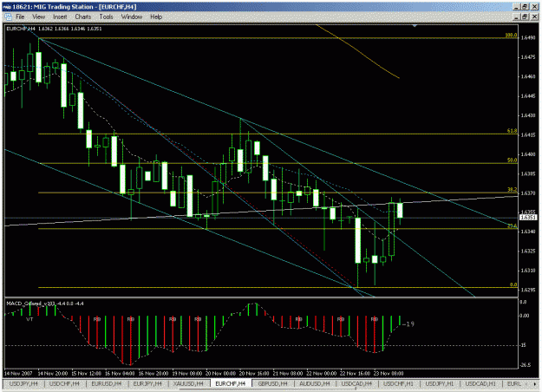Screen dimensions: 542x392
Task: Open the Charts menu
Action: (x=83, y=17)
